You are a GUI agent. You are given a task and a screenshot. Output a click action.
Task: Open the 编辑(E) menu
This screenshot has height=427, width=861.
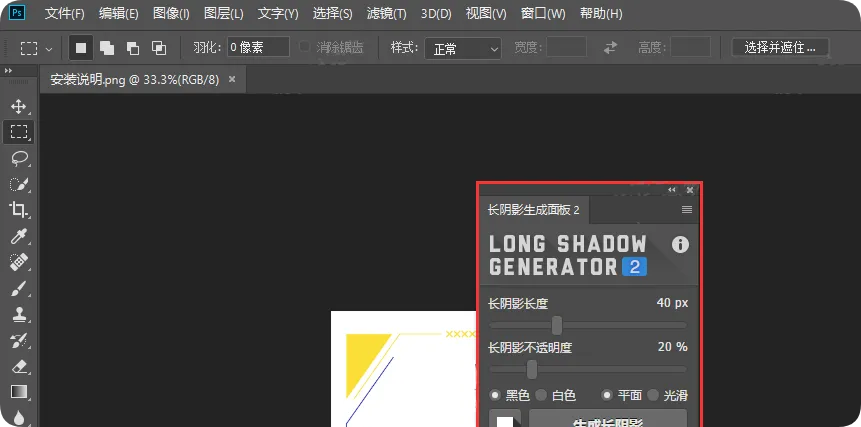coord(119,14)
